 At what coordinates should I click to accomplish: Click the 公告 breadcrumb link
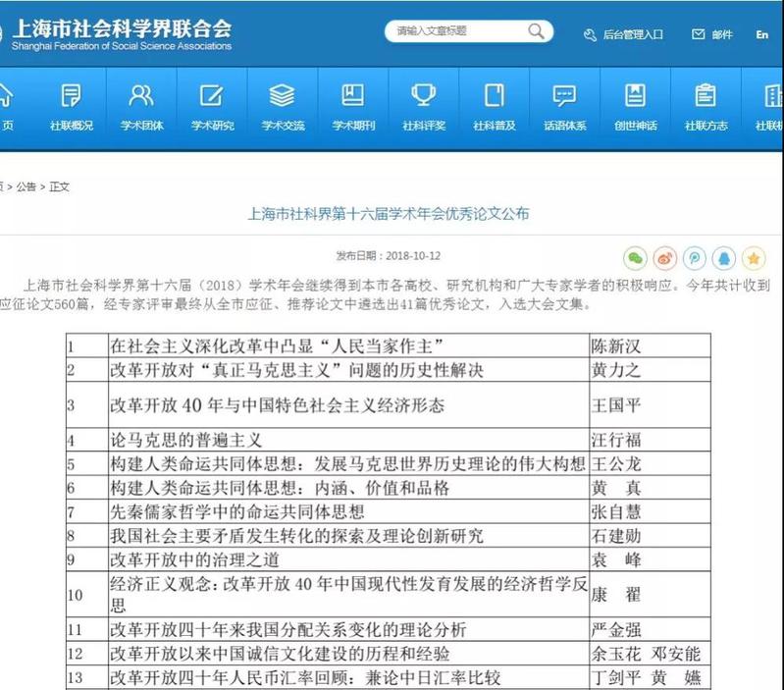point(26,186)
